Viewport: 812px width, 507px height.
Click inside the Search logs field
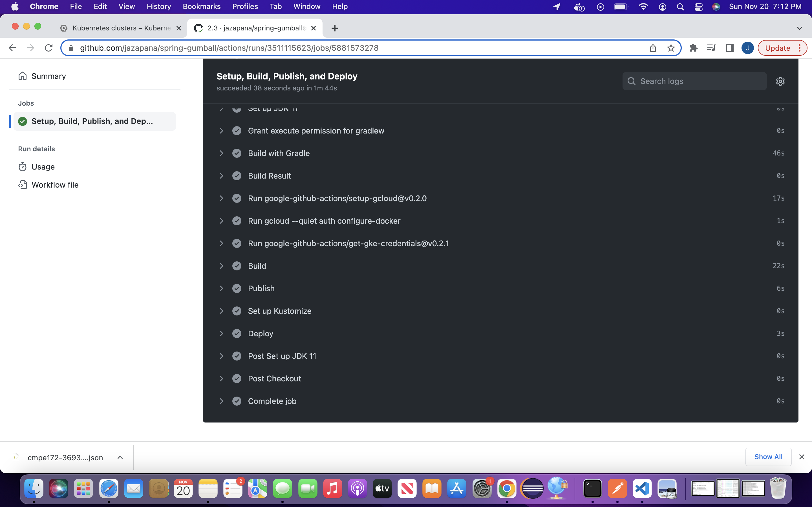click(694, 81)
